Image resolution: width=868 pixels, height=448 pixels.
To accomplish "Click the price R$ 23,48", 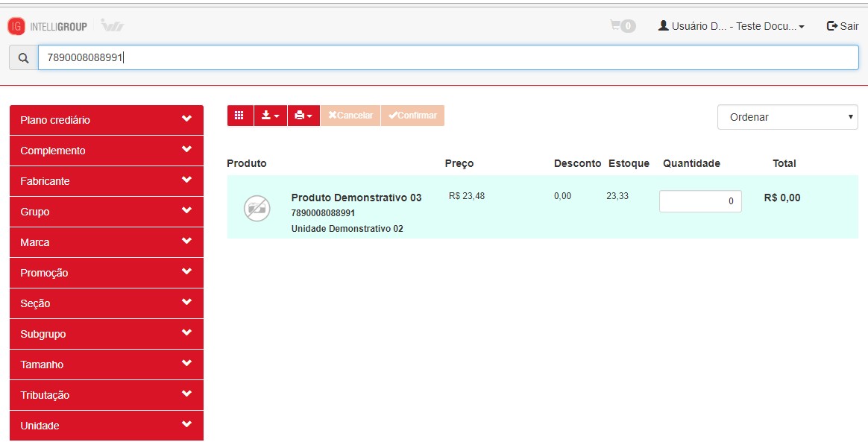I will [x=467, y=196].
